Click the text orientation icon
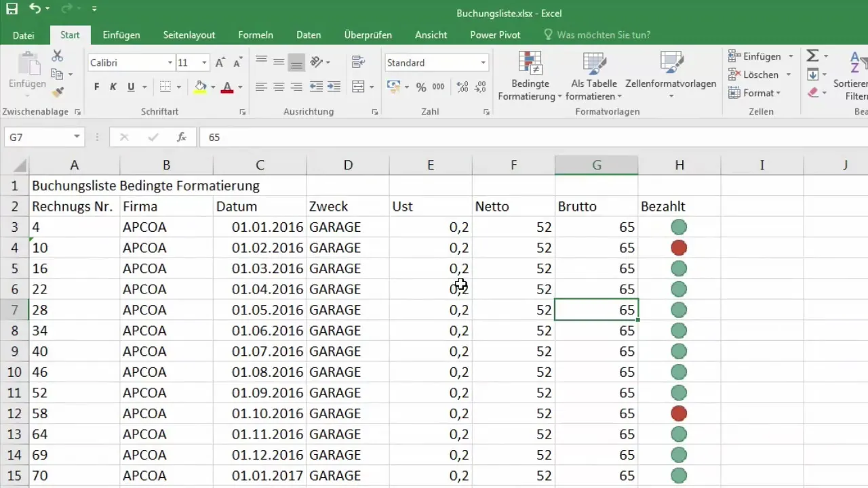This screenshot has height=488, width=868. pyautogui.click(x=317, y=62)
